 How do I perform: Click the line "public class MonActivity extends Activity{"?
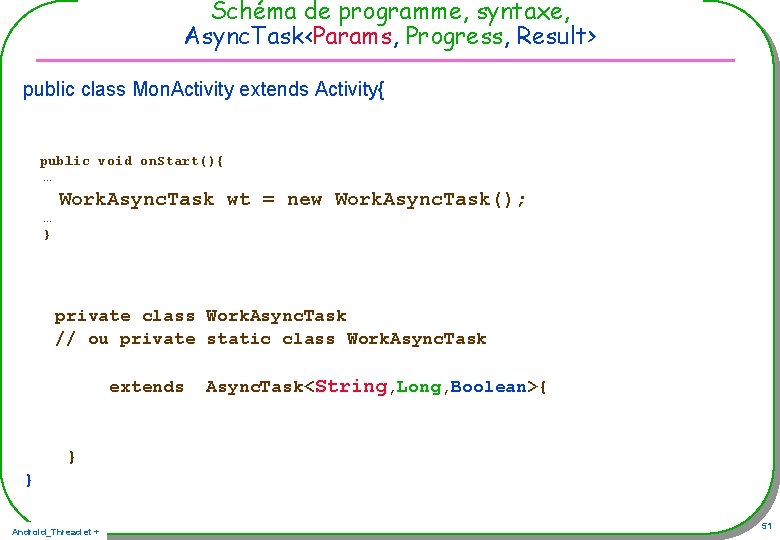pyautogui.click(x=203, y=90)
